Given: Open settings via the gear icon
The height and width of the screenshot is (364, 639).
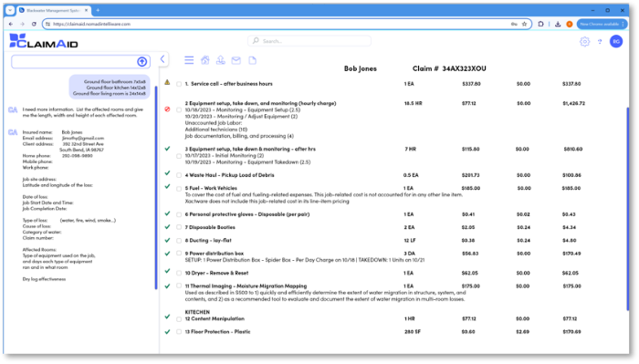Looking at the screenshot, I should (x=585, y=42).
